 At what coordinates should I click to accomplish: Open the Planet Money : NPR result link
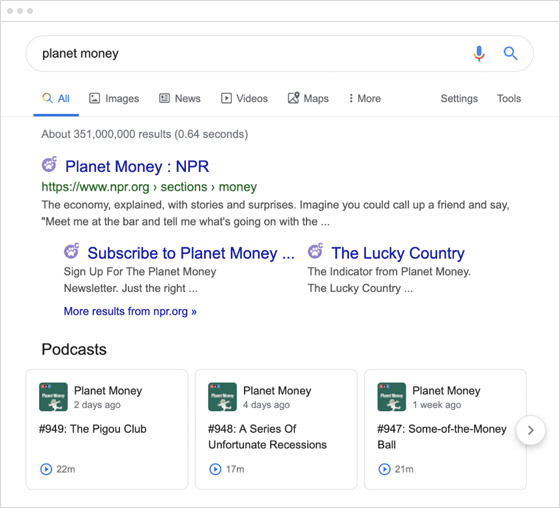click(x=137, y=166)
